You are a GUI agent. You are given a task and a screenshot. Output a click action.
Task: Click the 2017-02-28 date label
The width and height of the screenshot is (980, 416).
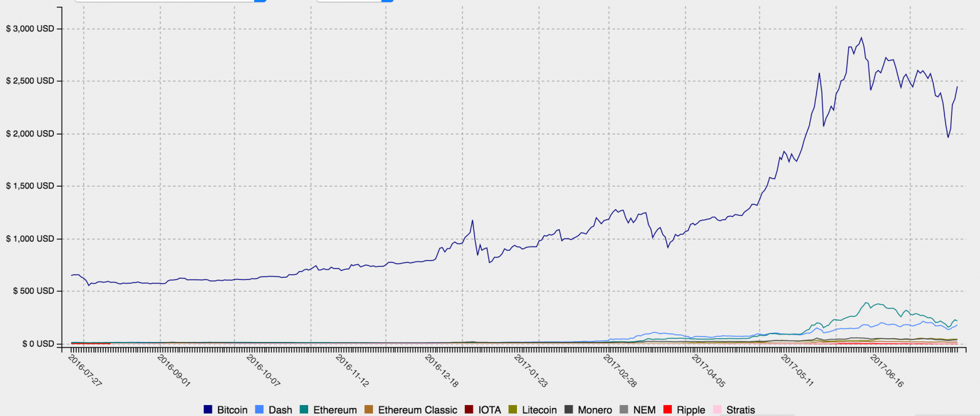pos(620,370)
